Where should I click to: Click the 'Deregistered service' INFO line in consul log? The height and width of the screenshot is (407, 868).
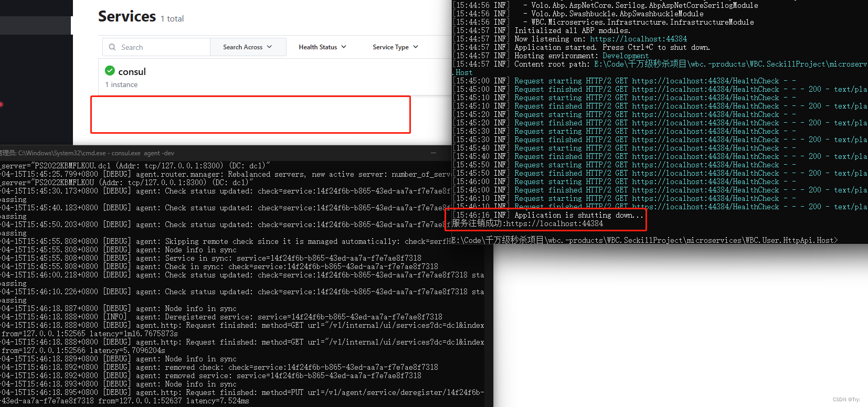pyautogui.click(x=221, y=317)
